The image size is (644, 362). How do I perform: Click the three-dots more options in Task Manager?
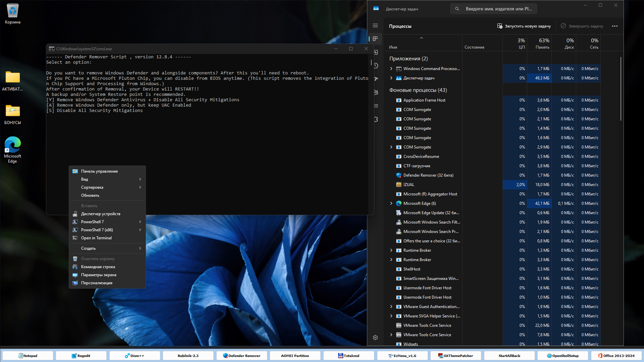[614, 26]
